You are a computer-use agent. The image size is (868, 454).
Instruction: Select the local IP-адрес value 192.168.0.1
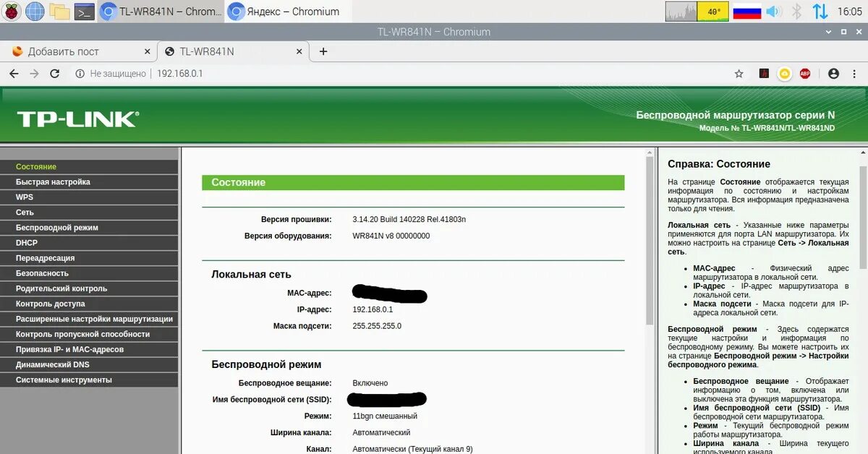pyautogui.click(x=373, y=309)
